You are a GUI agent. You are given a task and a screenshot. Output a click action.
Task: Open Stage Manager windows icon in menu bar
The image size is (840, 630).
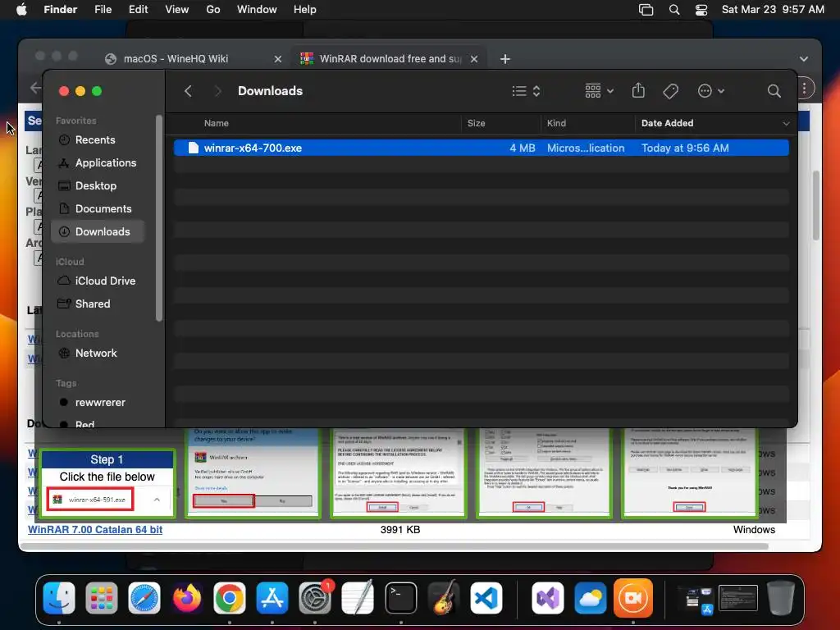point(646,10)
